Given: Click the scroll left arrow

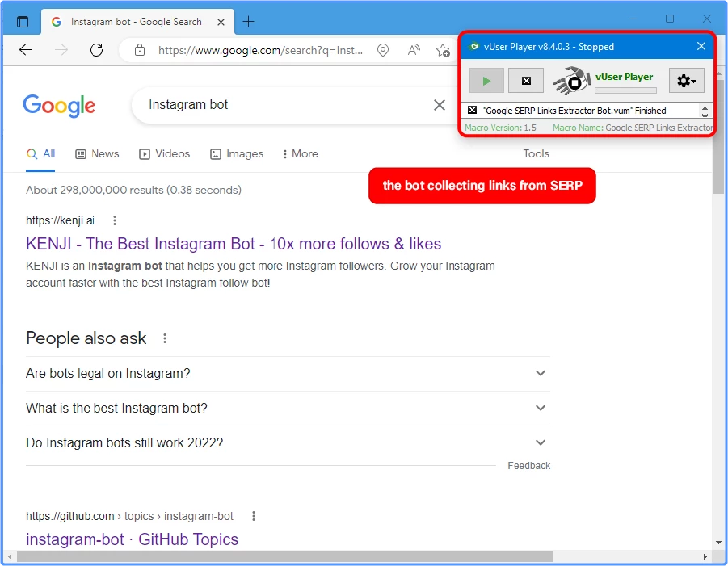Looking at the screenshot, I should 11,556.
